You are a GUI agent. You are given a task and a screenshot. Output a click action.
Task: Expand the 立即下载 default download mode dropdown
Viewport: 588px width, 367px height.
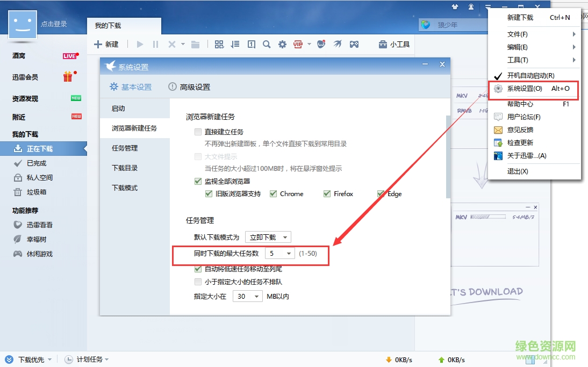[x=268, y=236]
